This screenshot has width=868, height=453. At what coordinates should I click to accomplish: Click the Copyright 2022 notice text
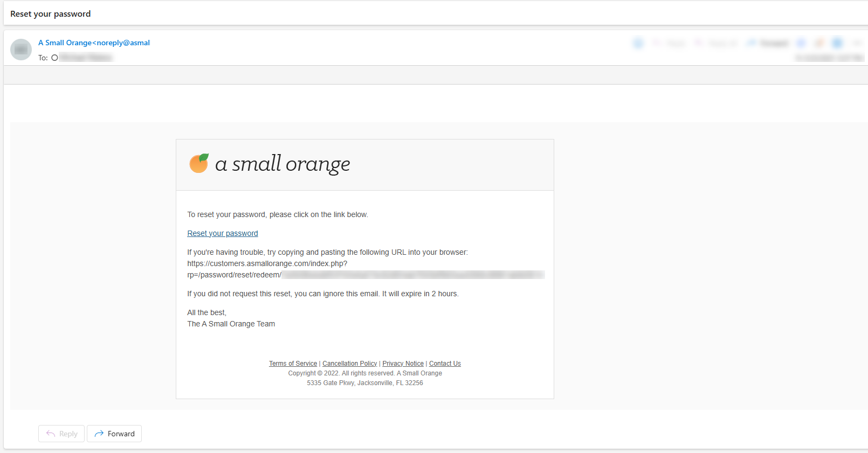click(x=365, y=373)
